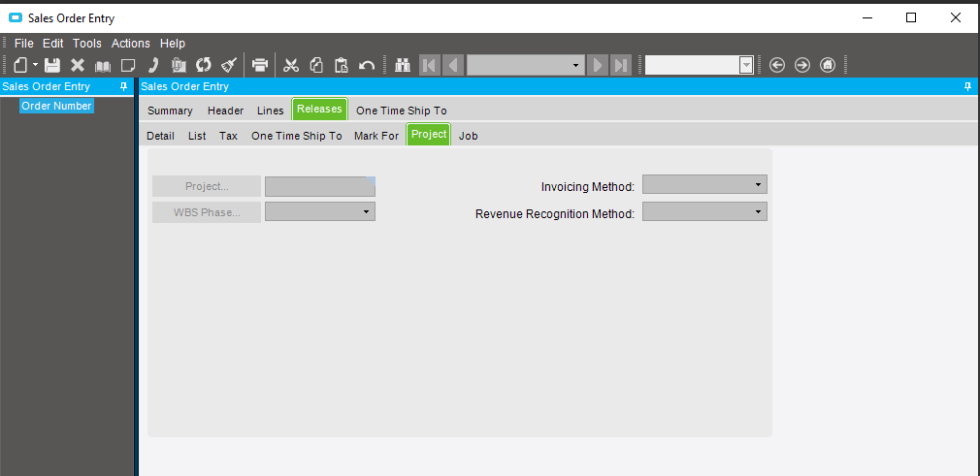Open the Actions menu
The image size is (980, 476).
point(131,43)
